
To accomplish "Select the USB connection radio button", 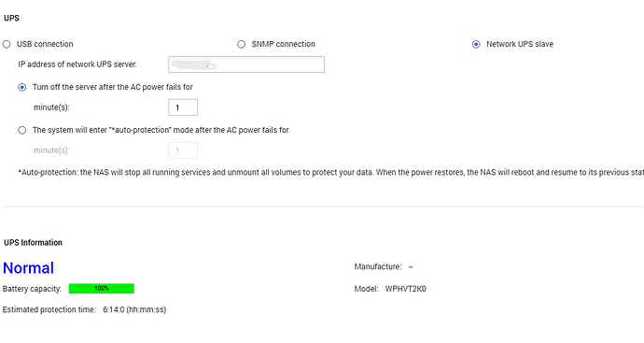I will coord(7,45).
